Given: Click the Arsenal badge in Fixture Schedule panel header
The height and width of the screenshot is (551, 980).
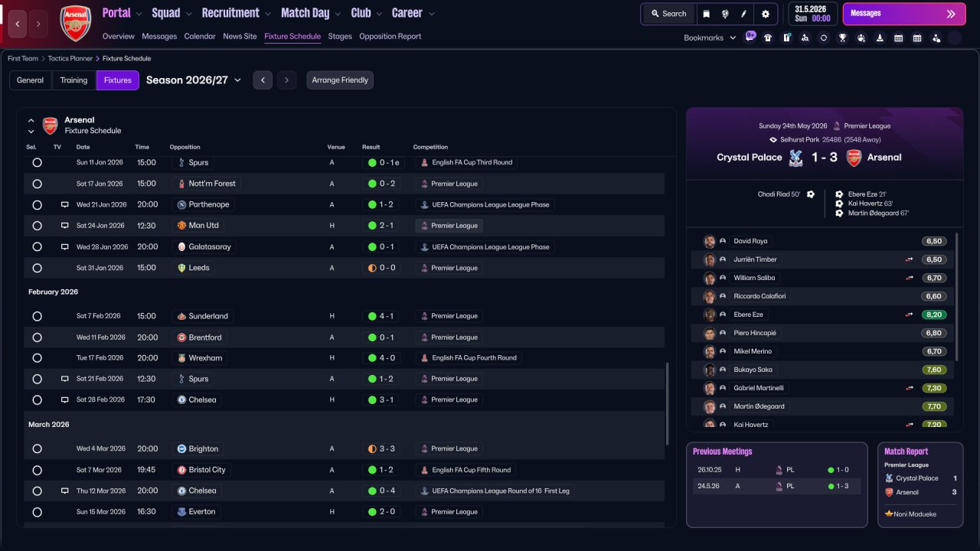Looking at the screenshot, I should coord(50,126).
